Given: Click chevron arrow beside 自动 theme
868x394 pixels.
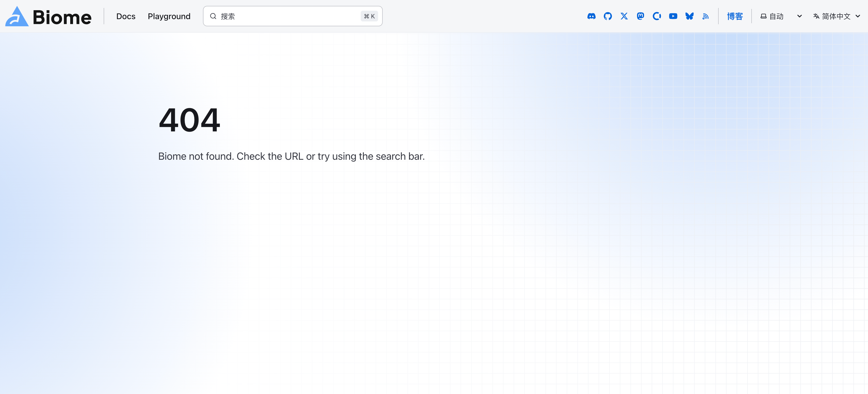Looking at the screenshot, I should tap(799, 16).
